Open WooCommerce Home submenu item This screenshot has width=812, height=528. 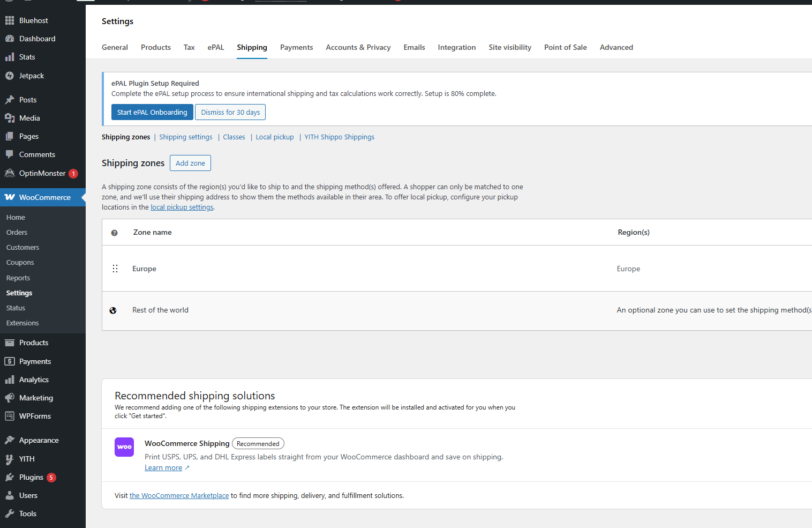16,217
